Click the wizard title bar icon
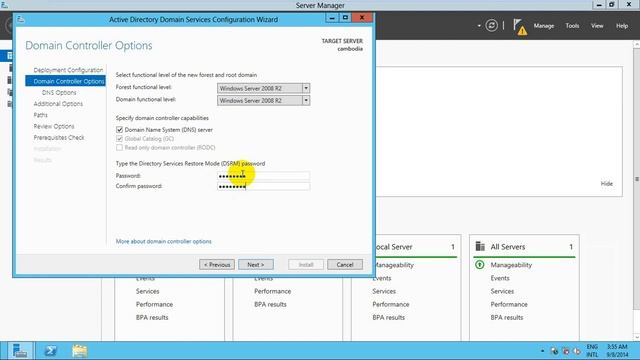This screenshot has height=360, width=640. 21,19
